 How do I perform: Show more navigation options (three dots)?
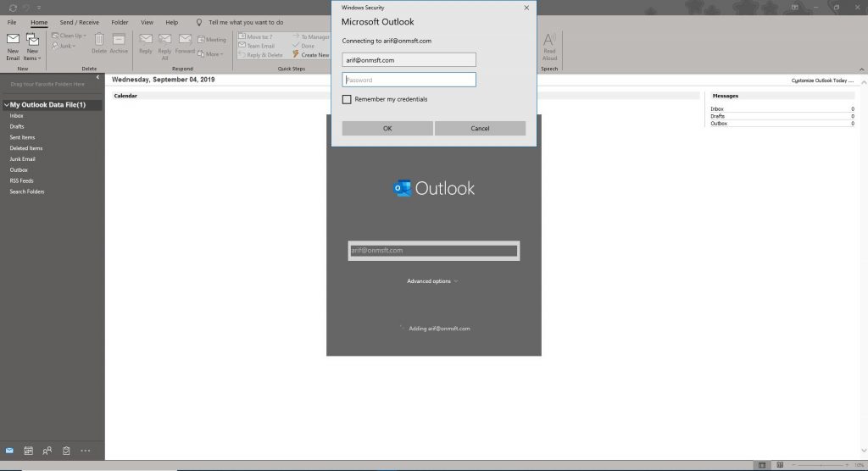[x=86, y=451]
